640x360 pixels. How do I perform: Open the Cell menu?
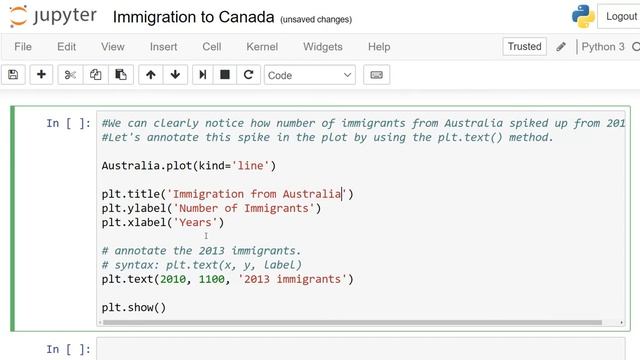click(x=212, y=47)
